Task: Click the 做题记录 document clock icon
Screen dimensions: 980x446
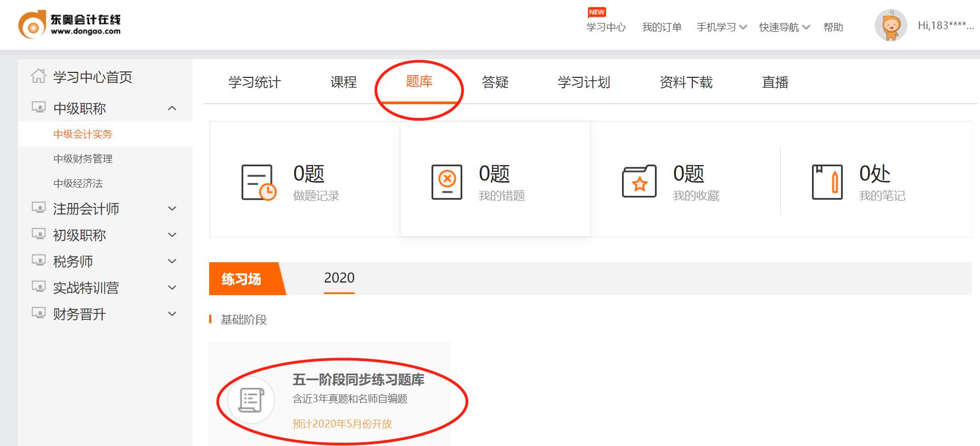Action: point(259,183)
